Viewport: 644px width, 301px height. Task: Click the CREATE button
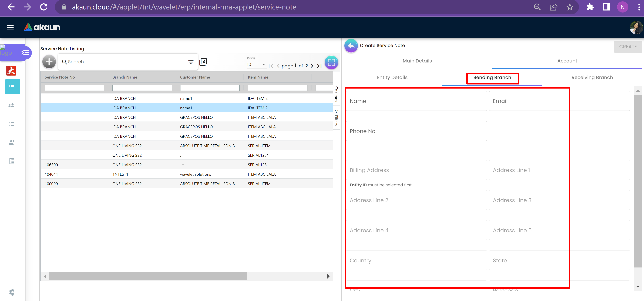click(x=628, y=47)
